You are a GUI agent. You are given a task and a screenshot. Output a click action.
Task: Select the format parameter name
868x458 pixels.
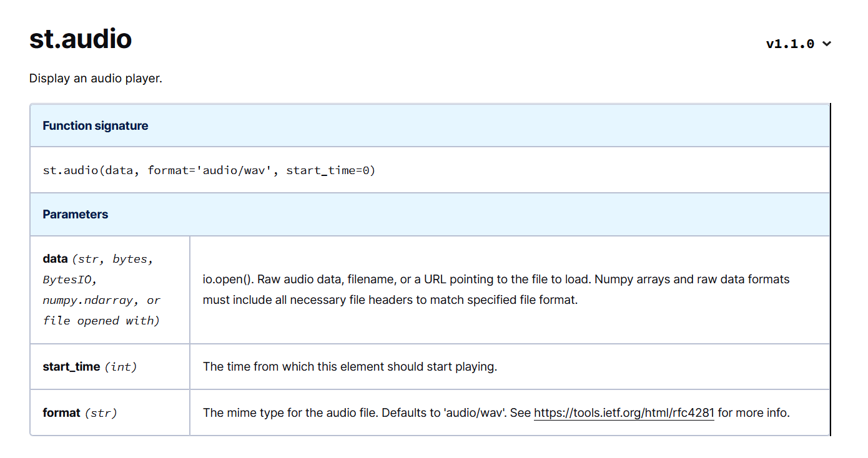(x=61, y=412)
